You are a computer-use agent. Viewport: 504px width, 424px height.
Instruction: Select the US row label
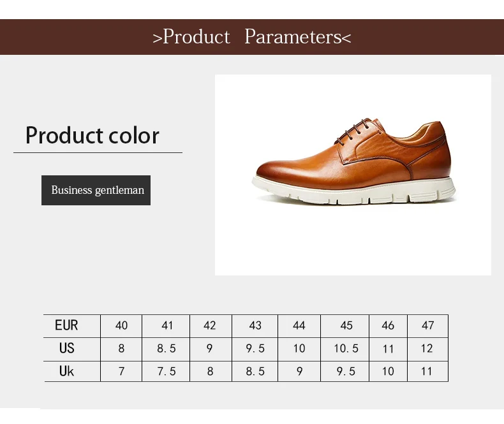coord(66,348)
